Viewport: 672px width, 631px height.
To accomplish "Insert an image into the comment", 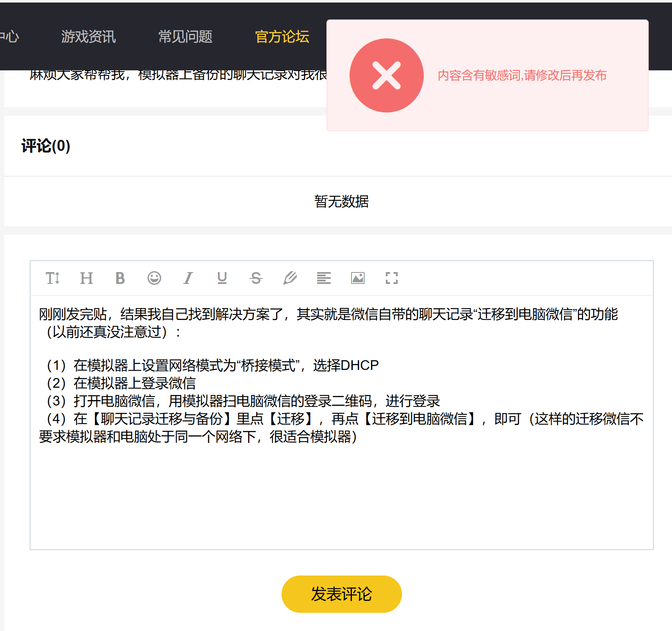I will click(x=358, y=278).
